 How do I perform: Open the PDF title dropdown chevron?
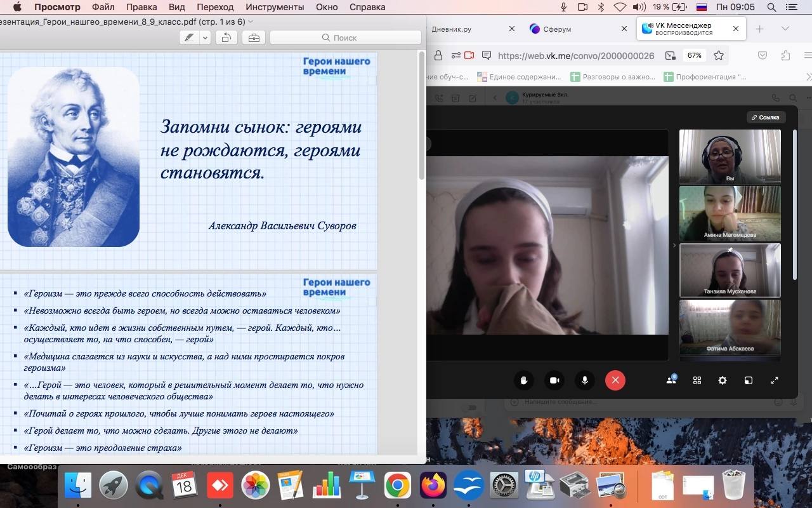pyautogui.click(x=251, y=22)
